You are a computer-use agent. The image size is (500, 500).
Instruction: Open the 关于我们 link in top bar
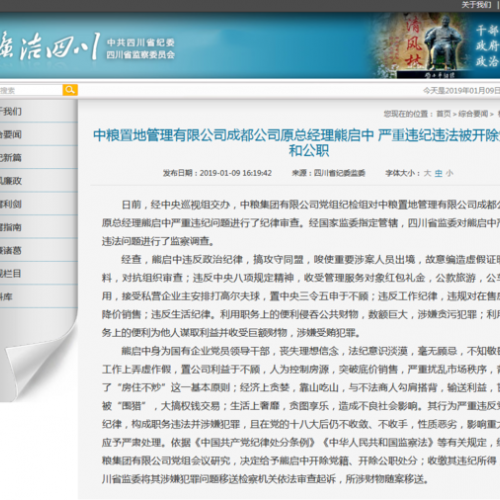(476, 5)
